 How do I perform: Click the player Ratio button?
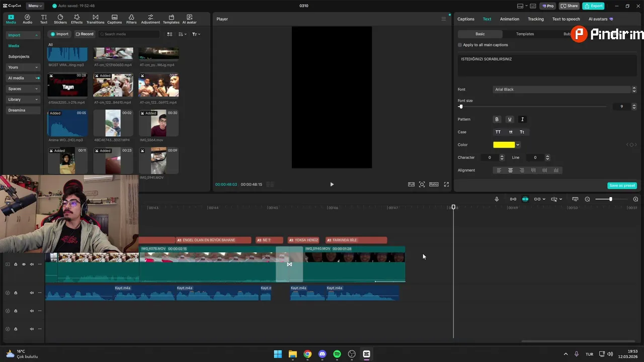pos(434,185)
